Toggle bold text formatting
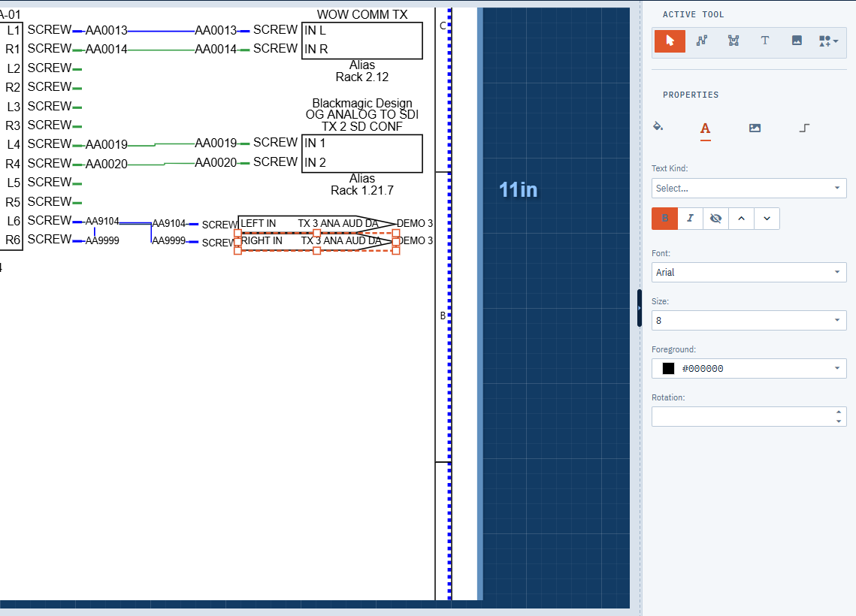This screenshot has width=856, height=616. pyautogui.click(x=664, y=219)
